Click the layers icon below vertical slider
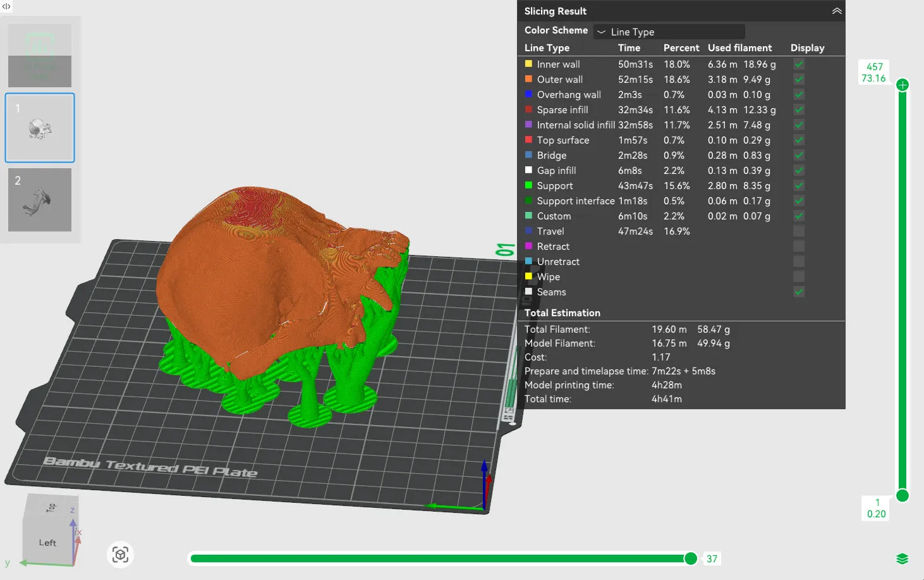Screen dimensions: 924x580 pos(903,558)
